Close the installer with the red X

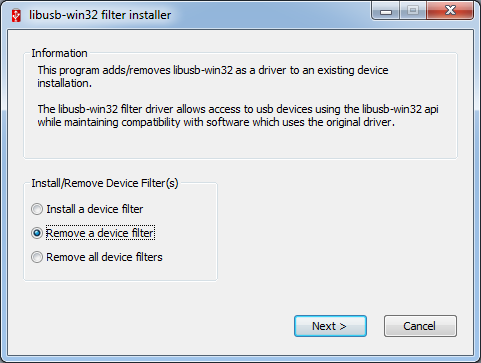pos(450,11)
